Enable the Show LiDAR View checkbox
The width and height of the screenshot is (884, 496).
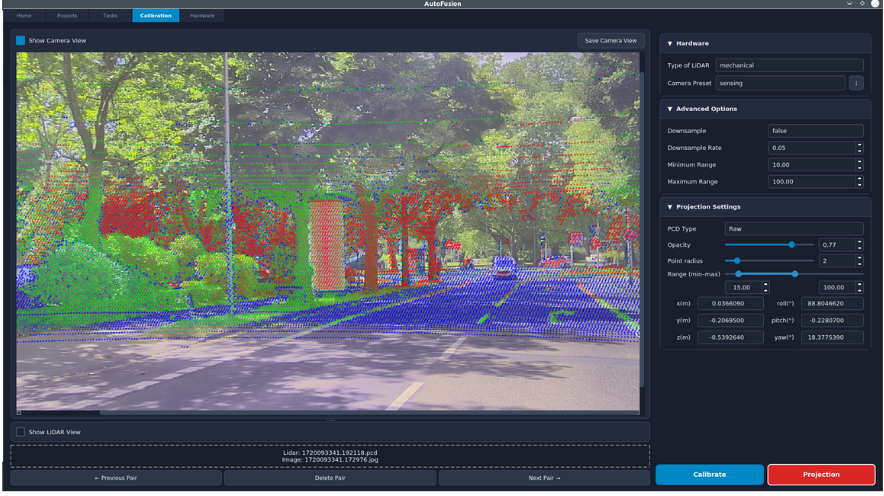click(x=21, y=432)
